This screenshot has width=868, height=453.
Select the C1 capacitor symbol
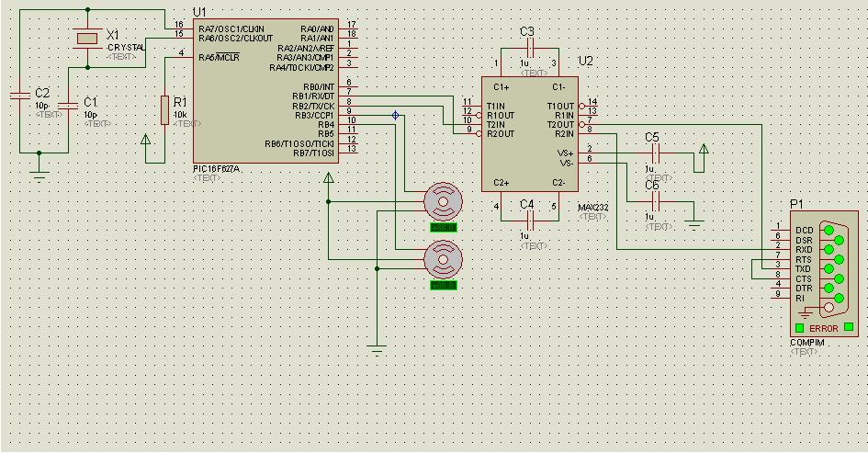[x=67, y=107]
